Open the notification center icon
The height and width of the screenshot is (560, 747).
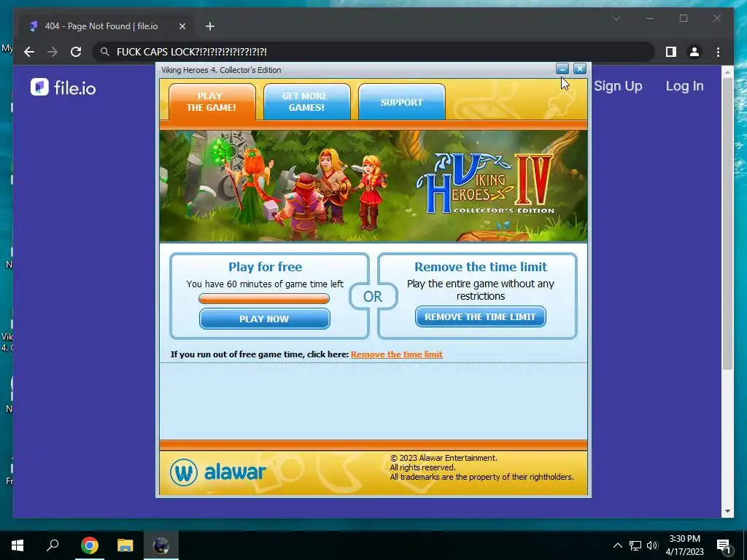(724, 545)
